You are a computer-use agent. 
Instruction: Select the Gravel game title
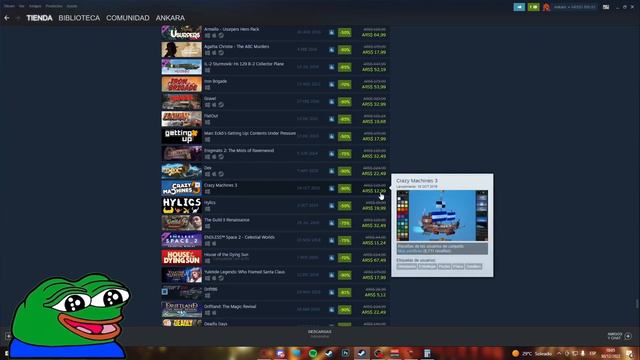tap(210, 98)
